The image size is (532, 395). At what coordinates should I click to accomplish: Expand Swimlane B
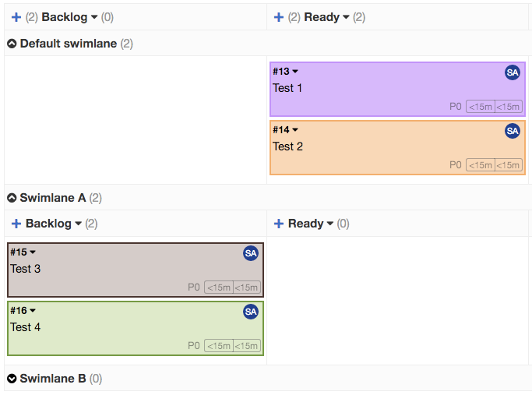pyautogui.click(x=12, y=379)
